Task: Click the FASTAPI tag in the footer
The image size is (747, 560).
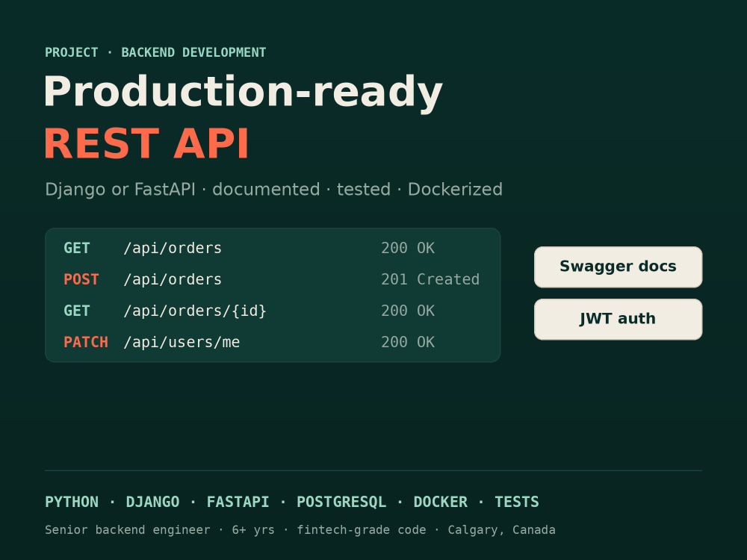Action: [x=238, y=502]
